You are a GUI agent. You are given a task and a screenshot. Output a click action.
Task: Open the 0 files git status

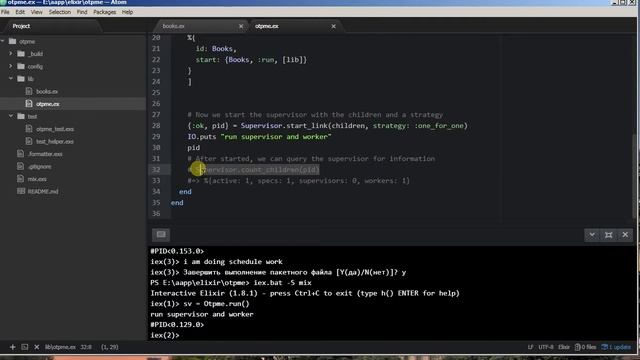[585, 347]
